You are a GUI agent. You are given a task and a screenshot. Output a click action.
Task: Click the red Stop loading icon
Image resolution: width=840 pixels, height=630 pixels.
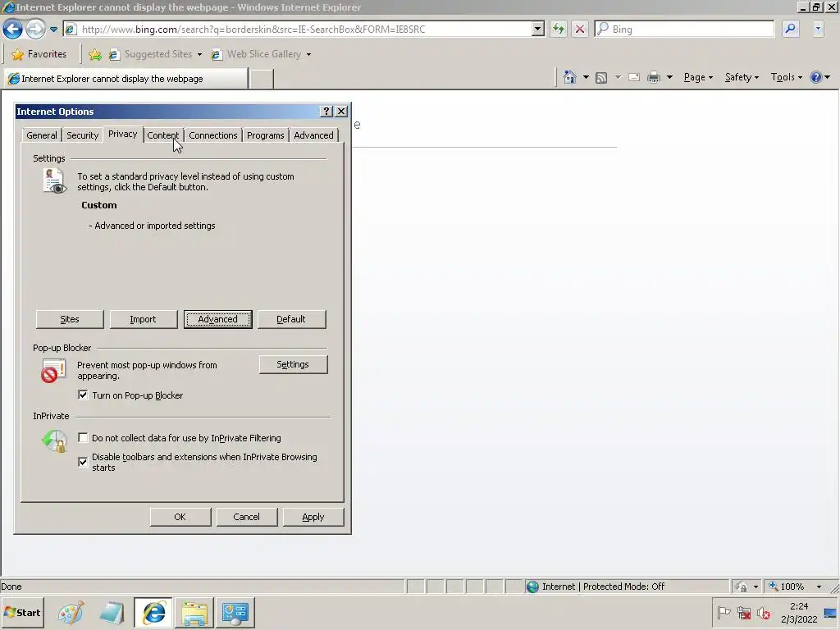(x=580, y=29)
